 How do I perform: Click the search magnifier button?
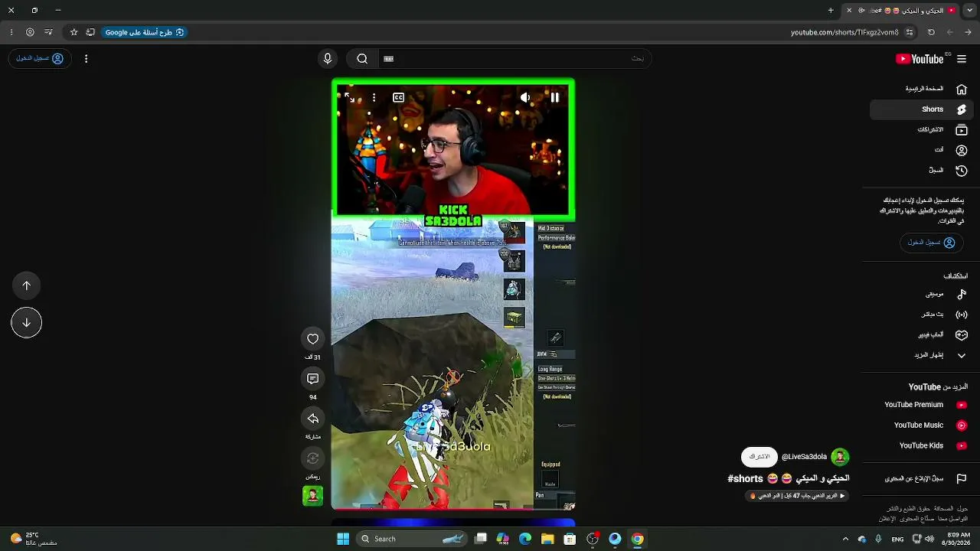(362, 59)
